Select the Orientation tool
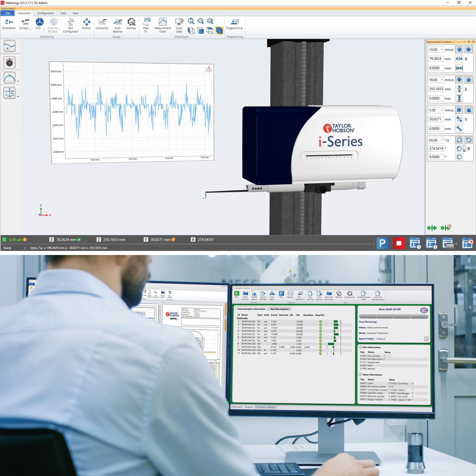Image resolution: width=476 pixels, height=476 pixels. click(8, 24)
